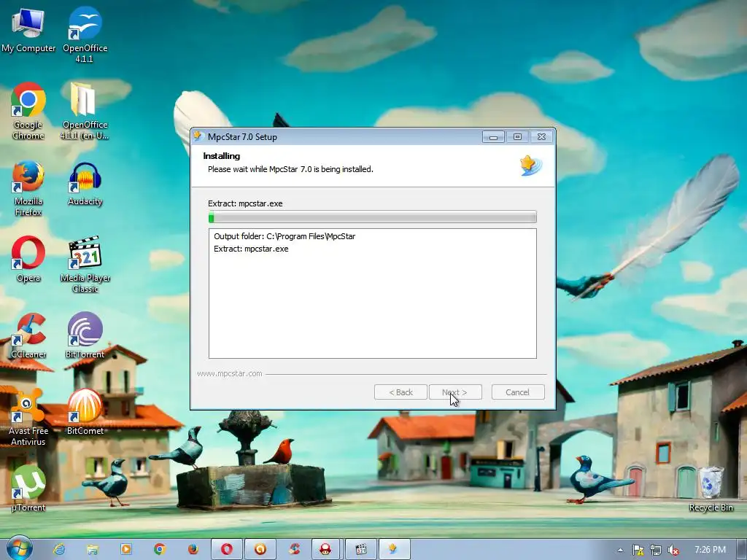Select the Recycle Bin desktop icon

(711, 489)
